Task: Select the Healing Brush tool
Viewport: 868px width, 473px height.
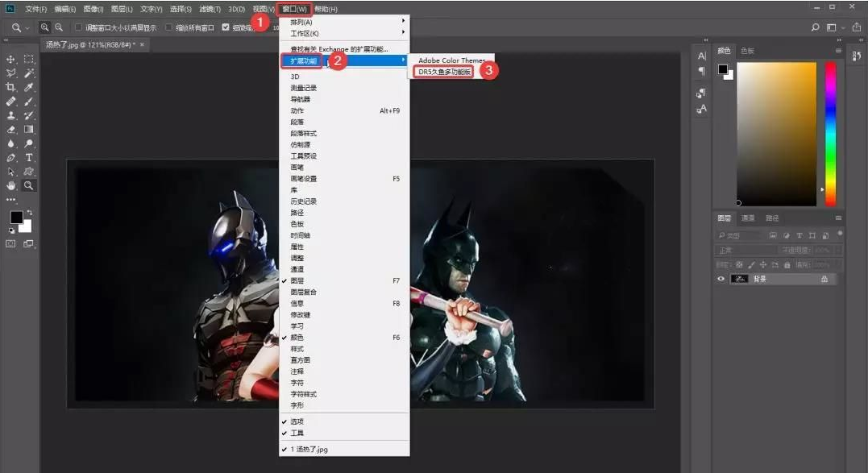Action: click(x=10, y=102)
